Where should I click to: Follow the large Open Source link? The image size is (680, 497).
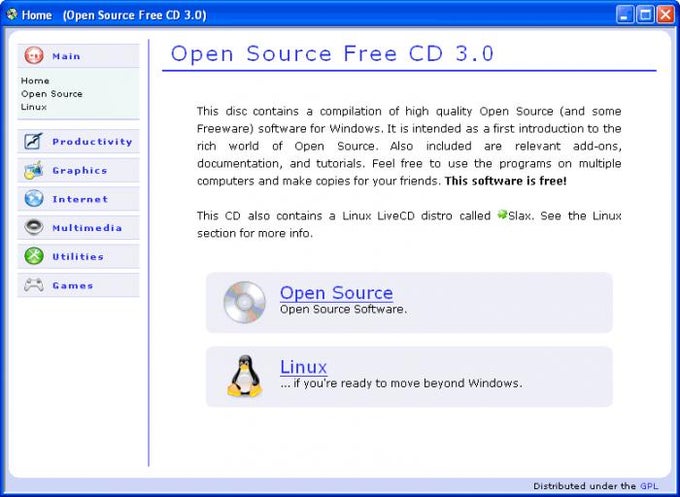(337, 293)
